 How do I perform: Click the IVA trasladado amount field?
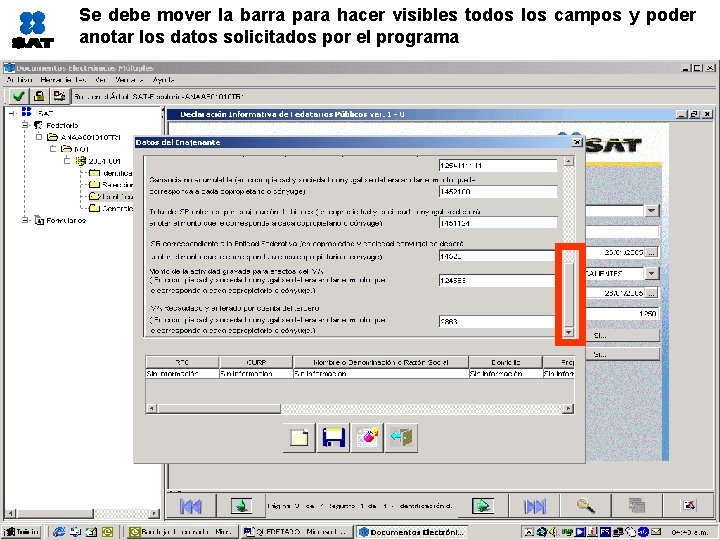tap(498, 321)
